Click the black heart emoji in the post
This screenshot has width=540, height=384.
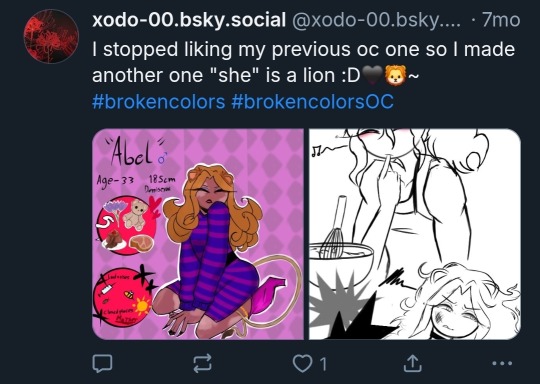[x=373, y=76]
